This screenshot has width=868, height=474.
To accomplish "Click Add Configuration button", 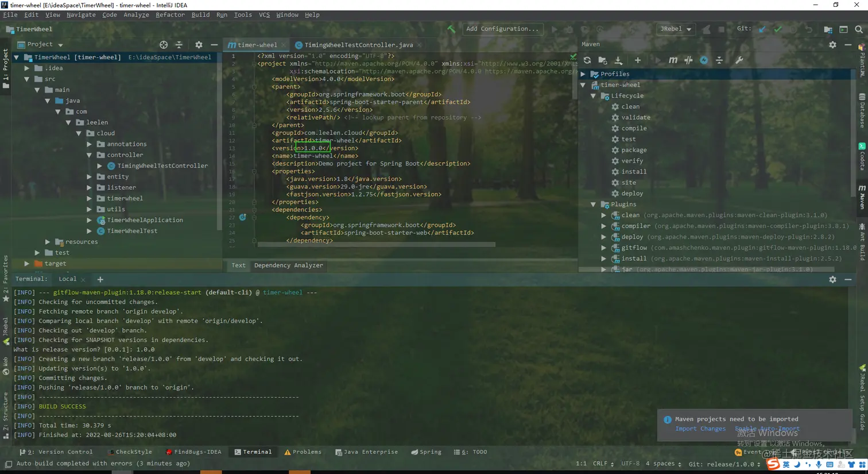I will pyautogui.click(x=502, y=29).
